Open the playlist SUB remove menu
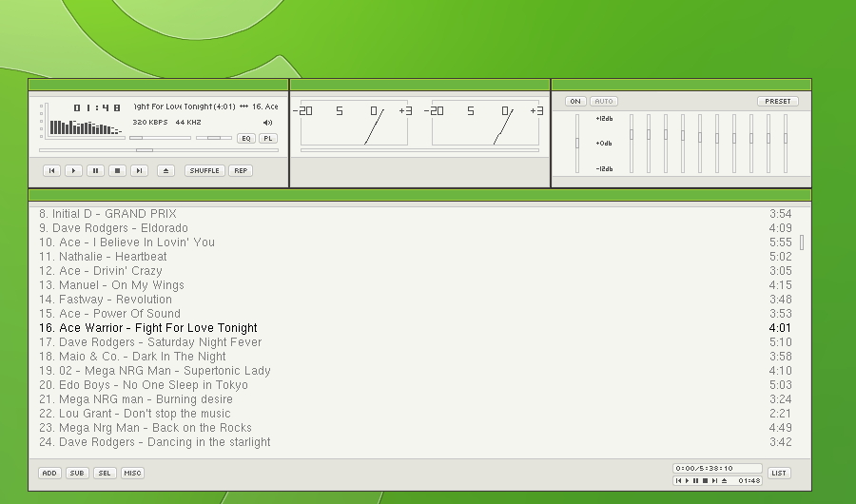Image resolution: width=856 pixels, height=504 pixels. coord(77,474)
